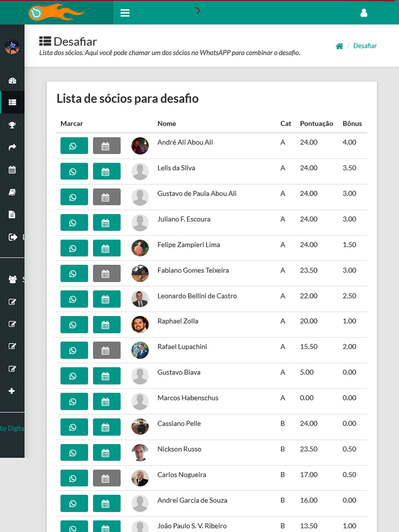Select the list icon in the sidebar

point(12,102)
